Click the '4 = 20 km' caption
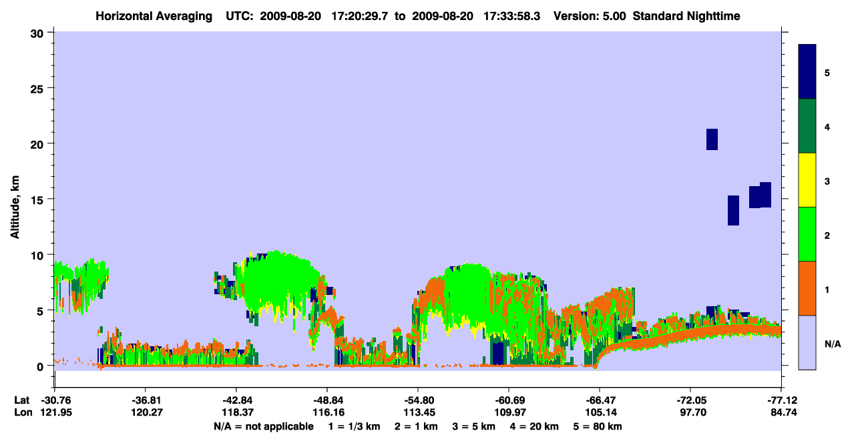The width and height of the screenshot is (868, 445). pos(535,426)
